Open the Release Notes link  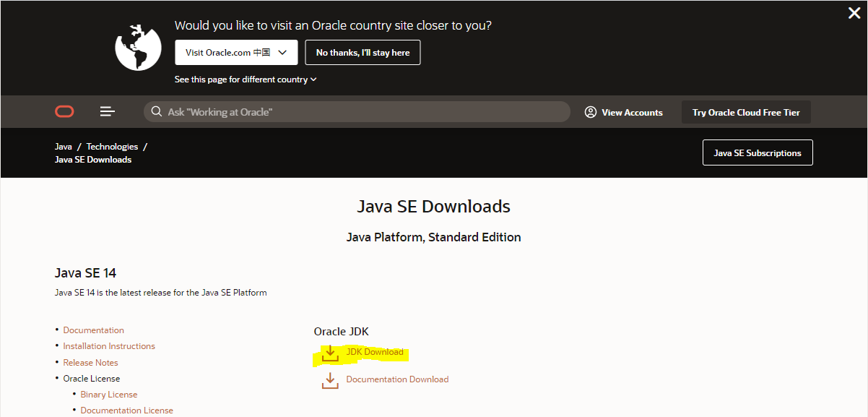click(x=90, y=363)
